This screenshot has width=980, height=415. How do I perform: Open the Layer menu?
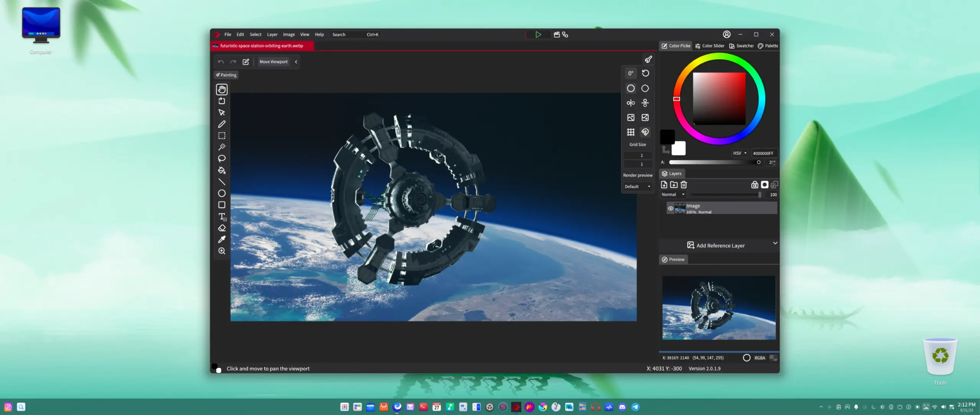[272, 34]
